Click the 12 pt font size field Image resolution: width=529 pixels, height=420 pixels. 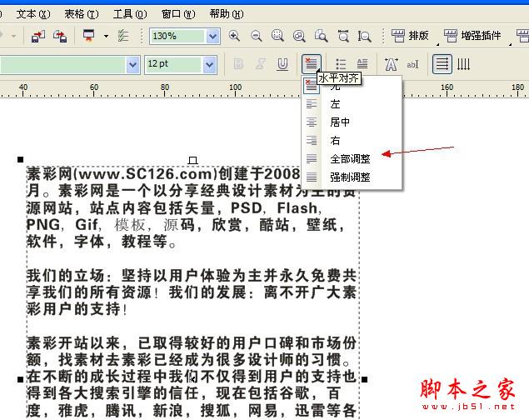(x=173, y=64)
